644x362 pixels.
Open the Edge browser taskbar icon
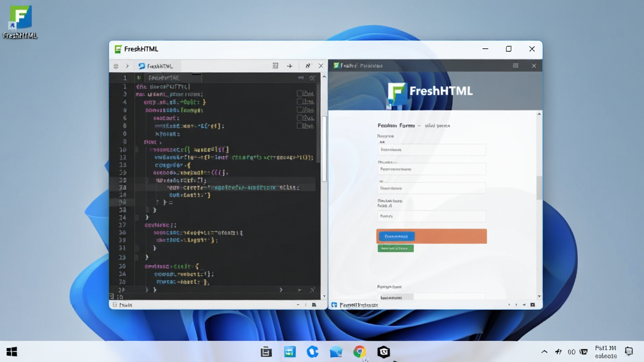click(x=313, y=352)
